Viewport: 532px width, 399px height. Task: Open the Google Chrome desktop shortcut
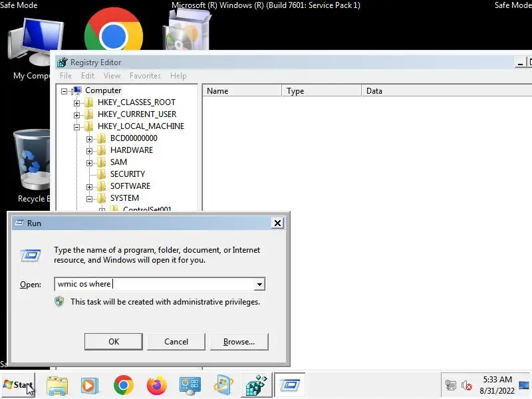(x=114, y=30)
